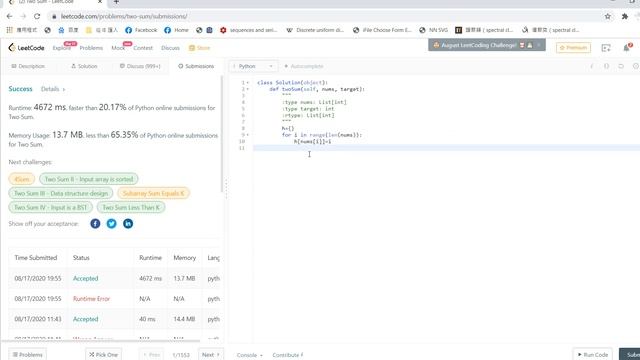
Task: Share acceptance on LinkedIn
Action: click(128, 224)
